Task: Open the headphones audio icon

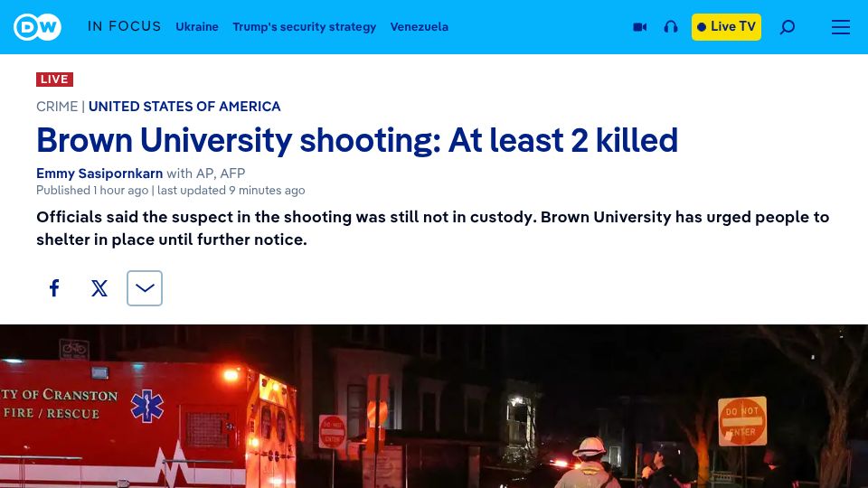Action: pyautogui.click(x=671, y=26)
